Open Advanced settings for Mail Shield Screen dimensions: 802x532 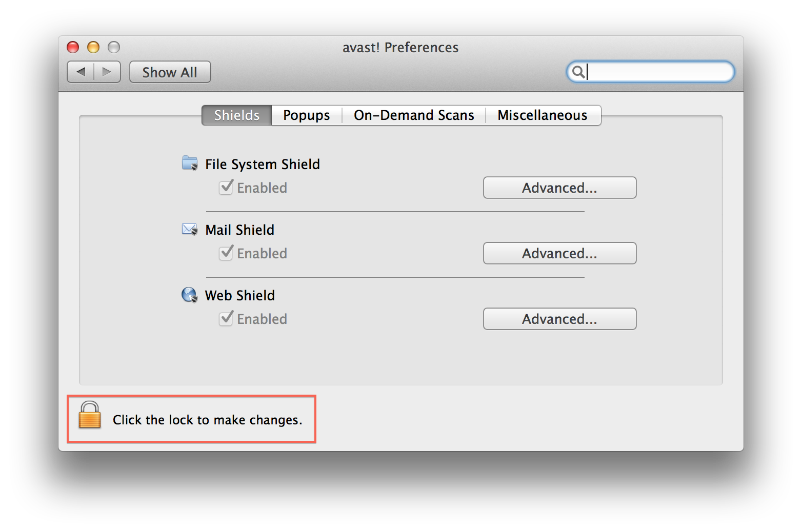[559, 253]
